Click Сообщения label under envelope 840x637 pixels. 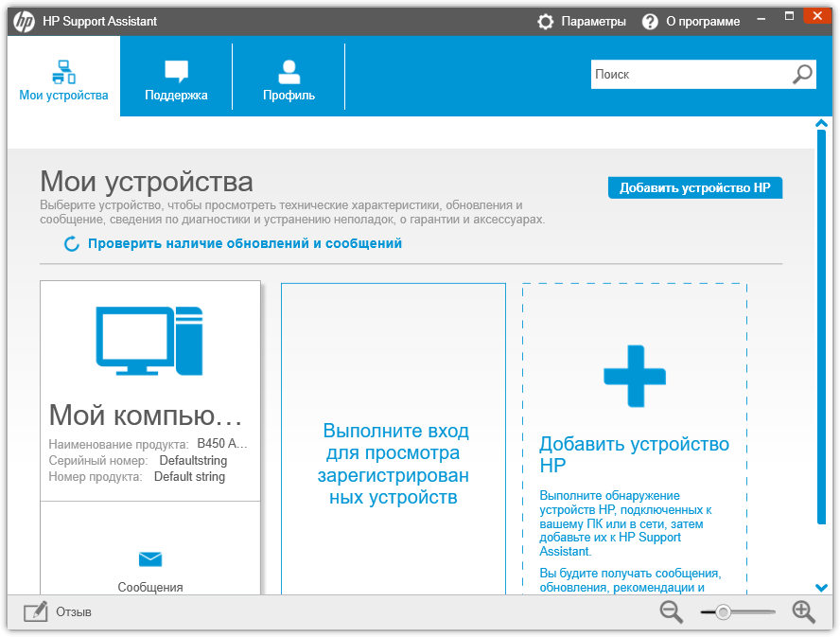[x=150, y=587]
